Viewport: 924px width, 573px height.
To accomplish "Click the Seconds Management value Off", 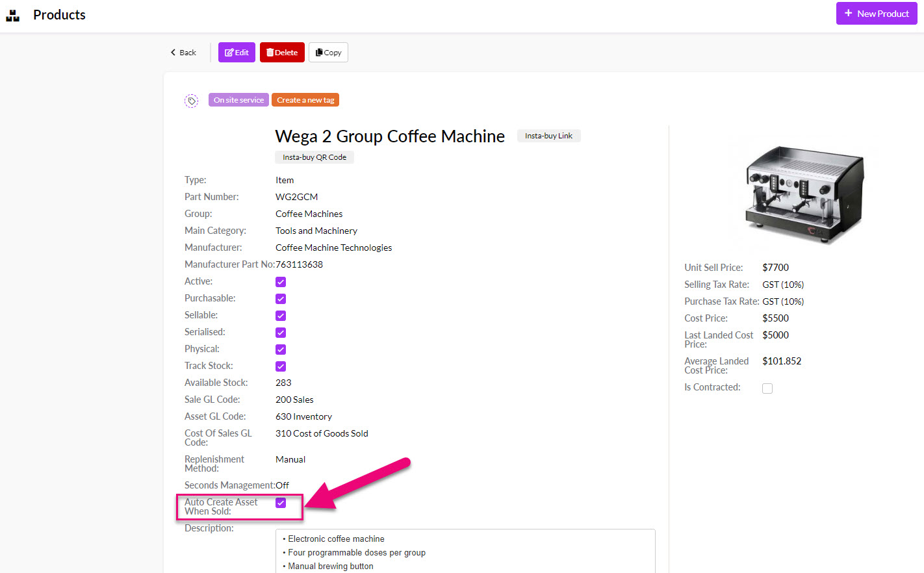I will (x=283, y=485).
